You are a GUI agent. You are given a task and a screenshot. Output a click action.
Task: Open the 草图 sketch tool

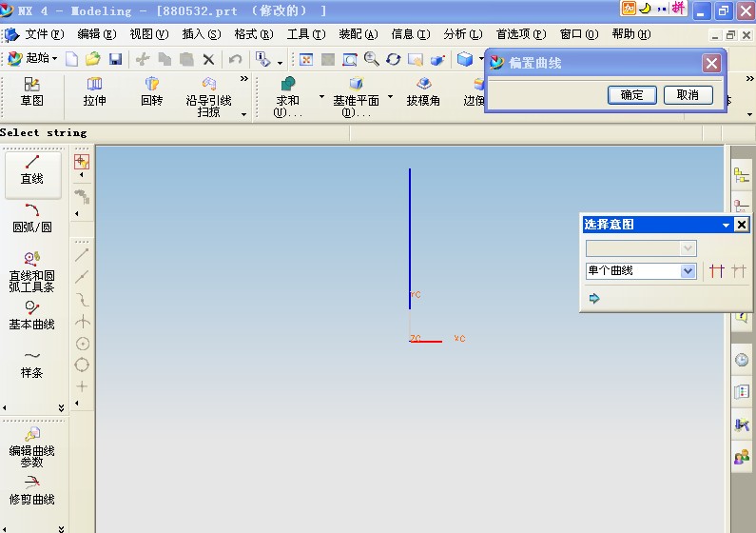click(x=31, y=91)
